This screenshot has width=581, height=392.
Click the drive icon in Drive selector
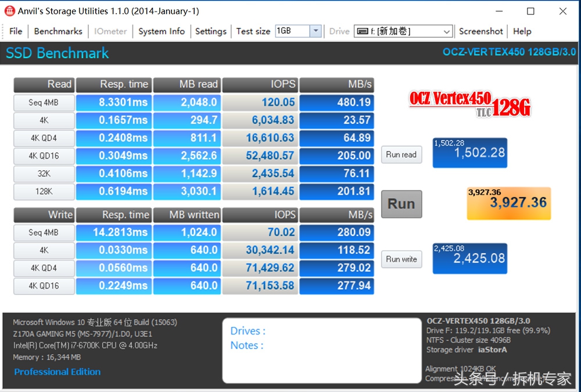coord(362,31)
